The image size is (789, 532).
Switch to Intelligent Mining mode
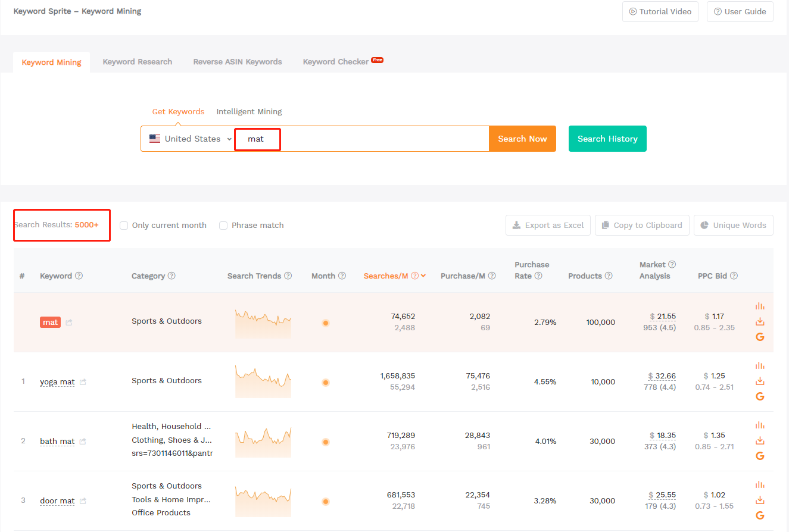249,111
